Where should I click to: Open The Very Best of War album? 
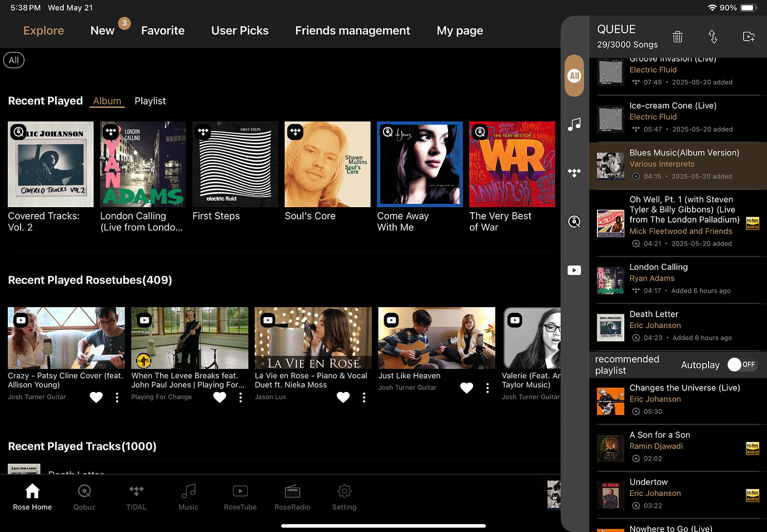coord(512,164)
